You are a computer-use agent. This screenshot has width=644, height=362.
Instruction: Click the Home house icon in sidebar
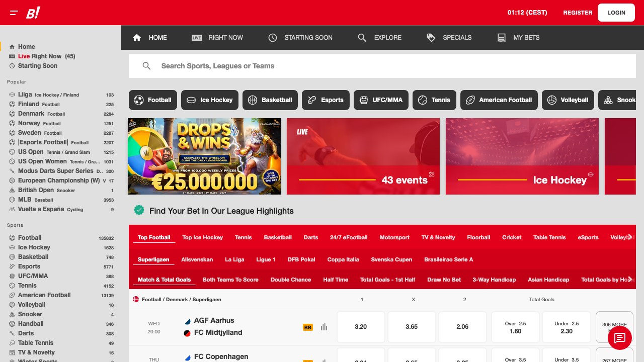click(x=12, y=47)
